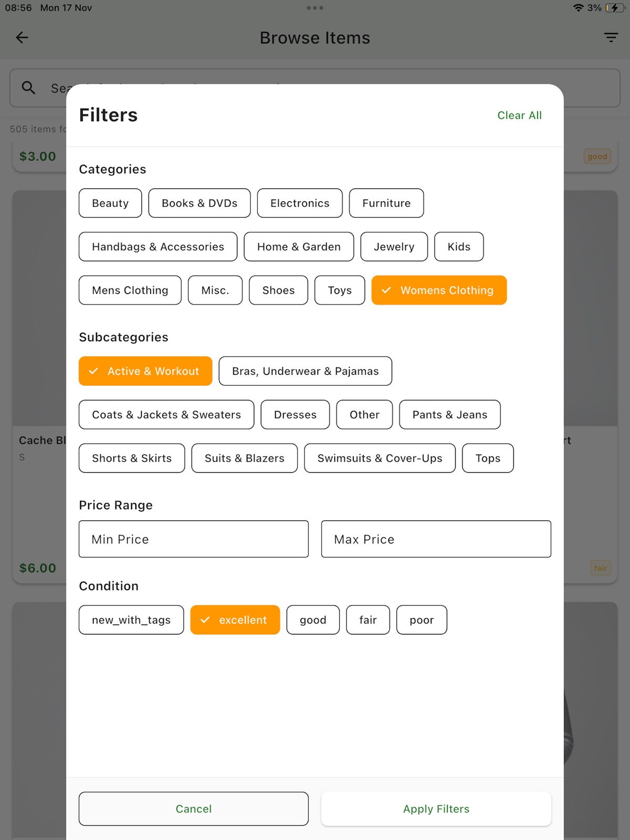This screenshot has height=840, width=630.
Task: Select Suits & Blazers subcategory
Action: (245, 458)
